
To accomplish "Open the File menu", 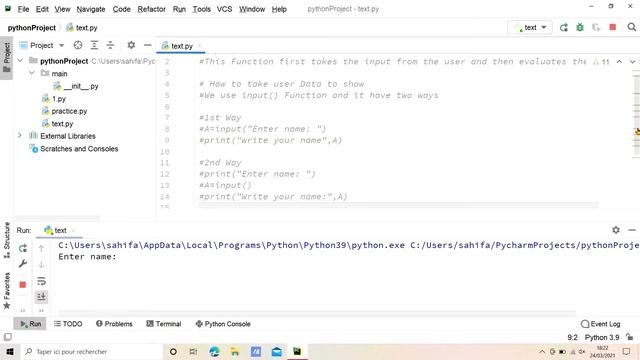I will tap(23, 9).
